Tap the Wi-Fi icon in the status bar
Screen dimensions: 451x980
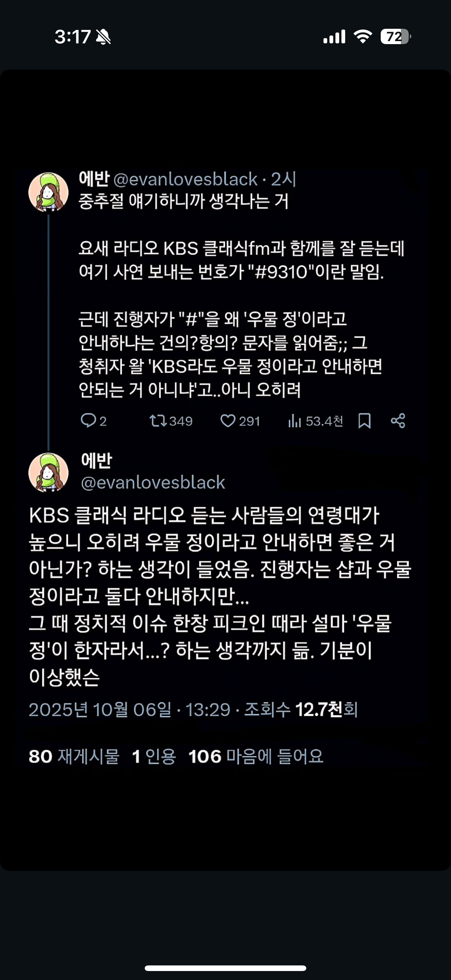tap(363, 37)
